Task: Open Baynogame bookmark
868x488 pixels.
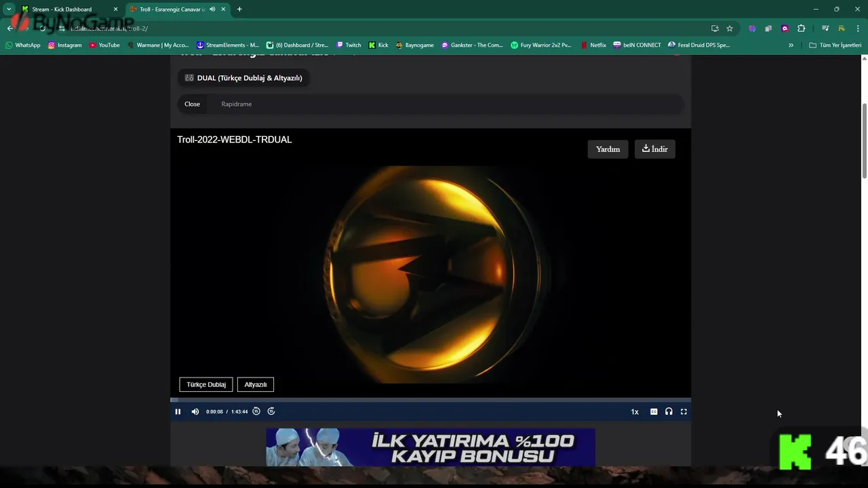Action: [x=414, y=45]
